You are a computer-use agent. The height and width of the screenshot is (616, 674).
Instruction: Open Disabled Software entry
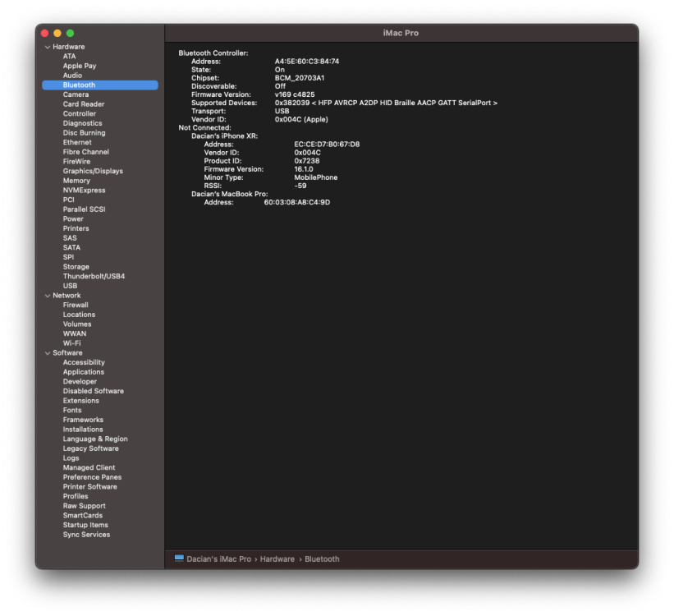(x=94, y=391)
